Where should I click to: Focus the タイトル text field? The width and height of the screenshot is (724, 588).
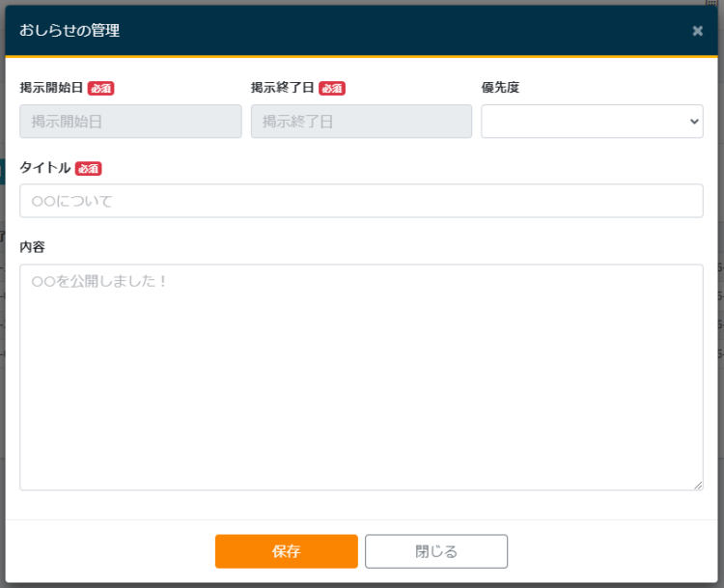click(361, 201)
